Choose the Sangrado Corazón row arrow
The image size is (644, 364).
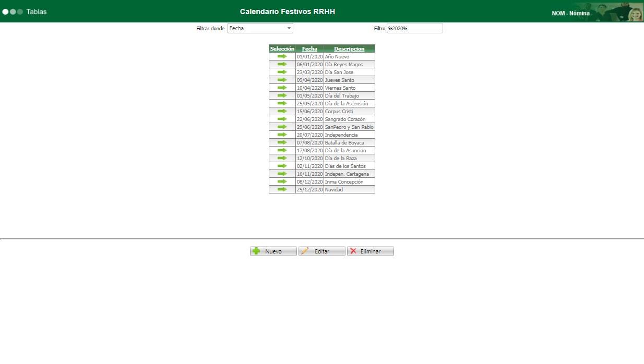[282, 119]
